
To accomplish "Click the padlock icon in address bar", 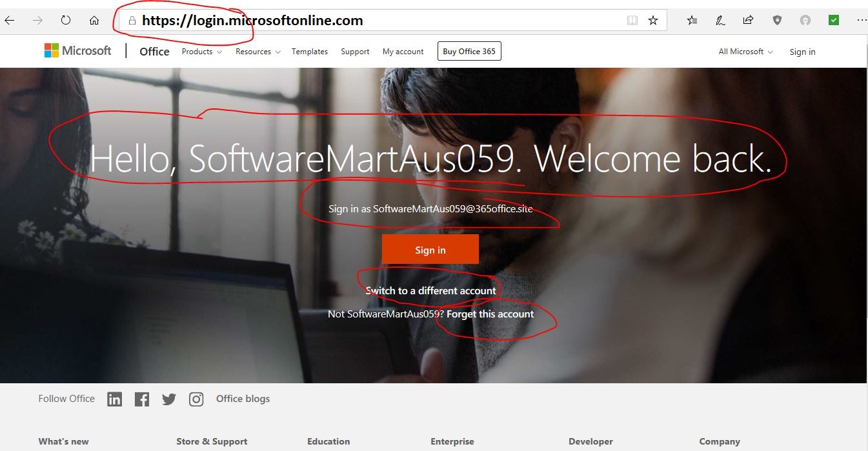I will click(132, 21).
